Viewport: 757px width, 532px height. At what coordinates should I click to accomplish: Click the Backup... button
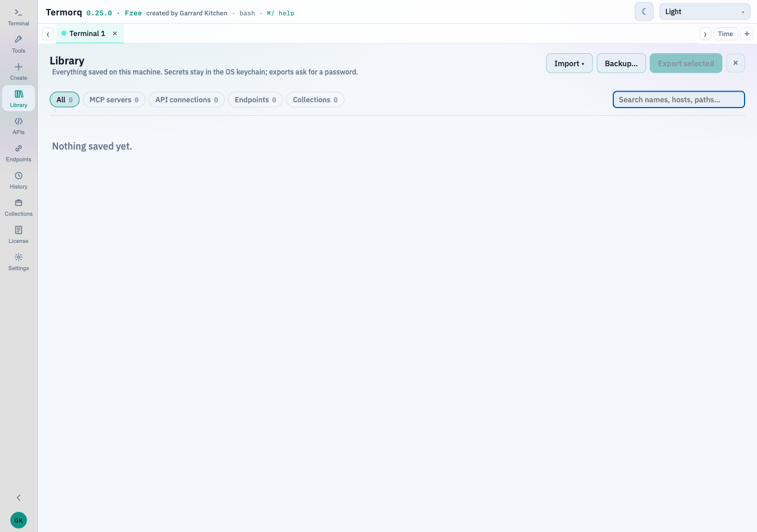coord(621,63)
